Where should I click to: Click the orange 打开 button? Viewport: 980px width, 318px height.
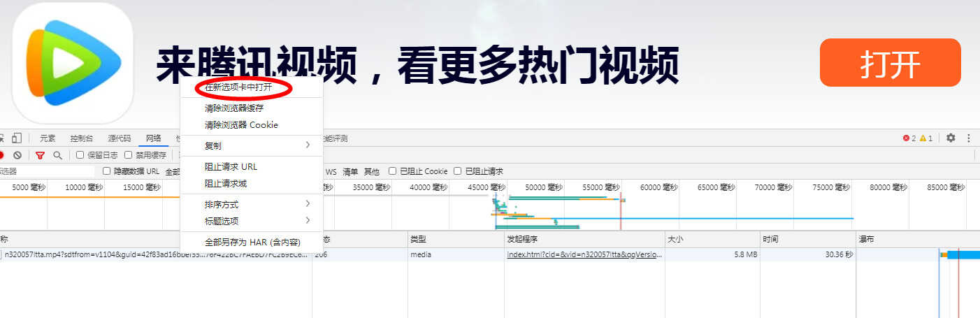(x=890, y=63)
